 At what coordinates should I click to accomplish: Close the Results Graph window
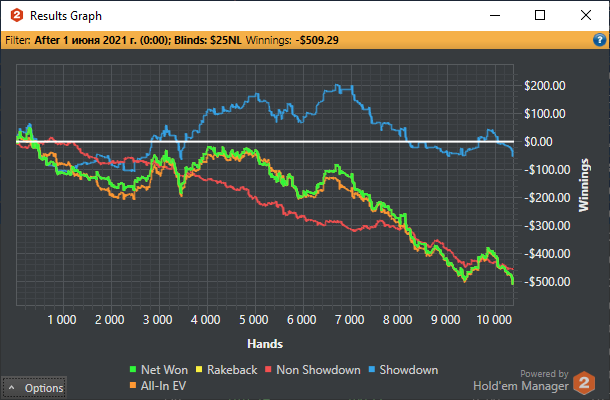[586, 16]
